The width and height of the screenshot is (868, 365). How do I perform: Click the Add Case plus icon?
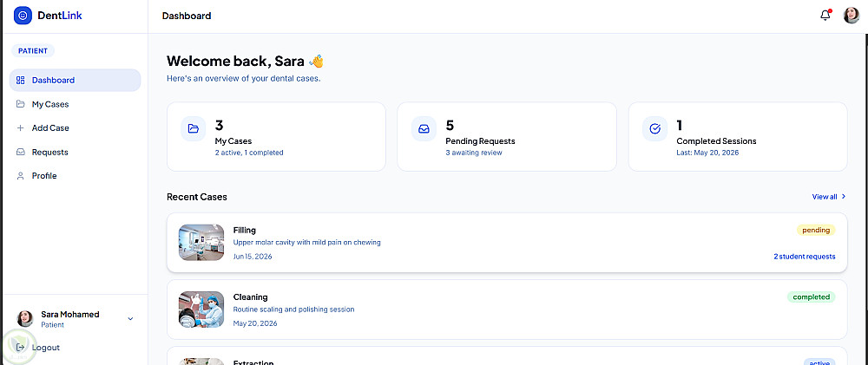click(21, 127)
